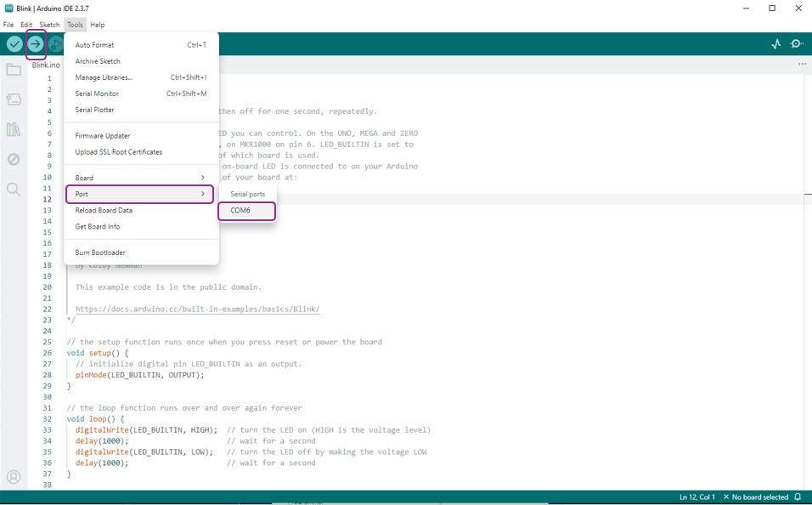Viewport: 812px width, 505px height.
Task: Open the Serial Monitor magnifier icon
Action: (797, 44)
